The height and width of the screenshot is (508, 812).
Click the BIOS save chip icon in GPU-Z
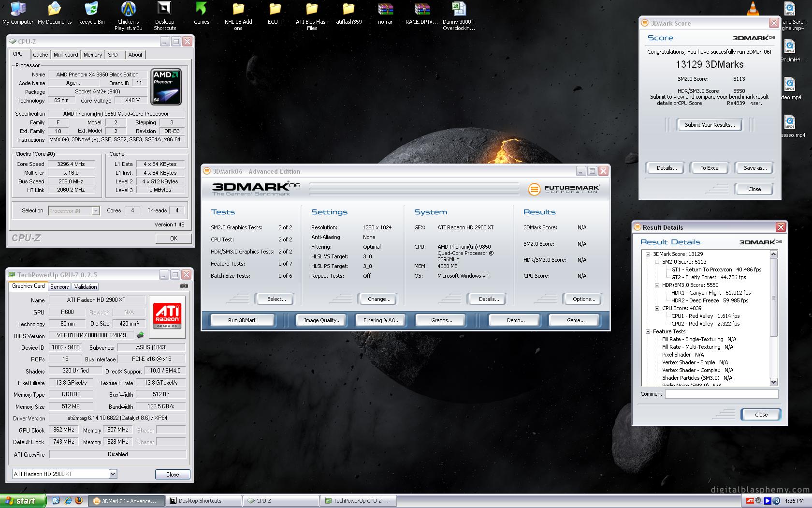point(141,335)
